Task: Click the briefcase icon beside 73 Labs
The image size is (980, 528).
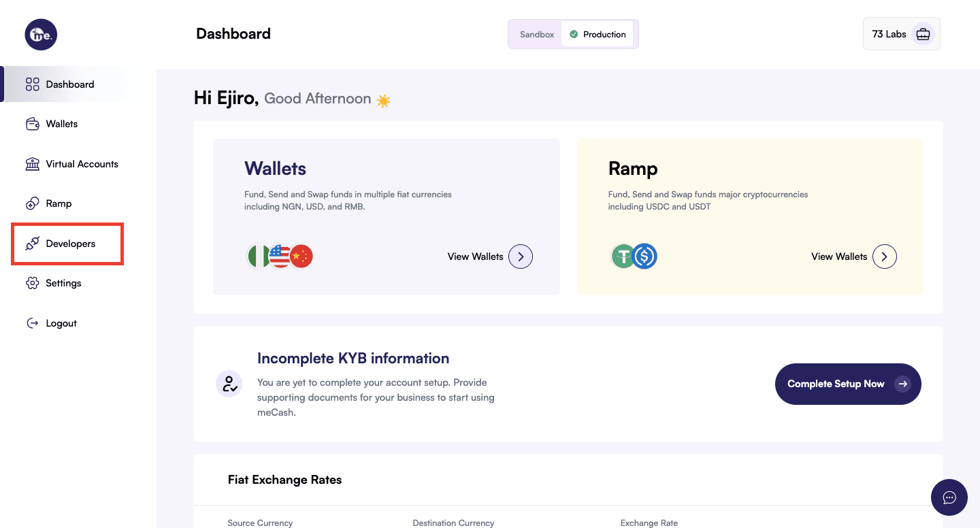Action: tap(923, 34)
